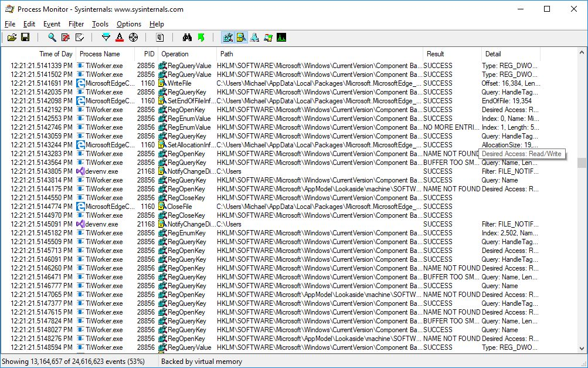
Task: Expand the Tools menu dropdown
Action: [x=100, y=24]
